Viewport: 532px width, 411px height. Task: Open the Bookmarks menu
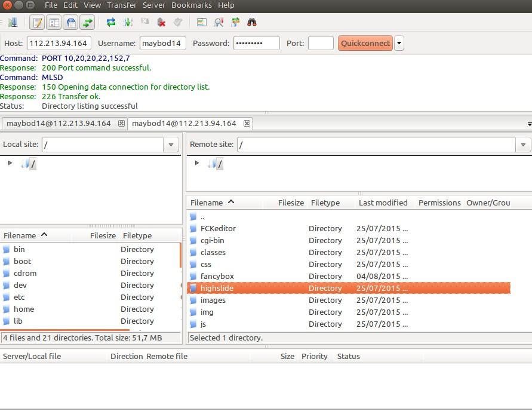click(x=191, y=5)
